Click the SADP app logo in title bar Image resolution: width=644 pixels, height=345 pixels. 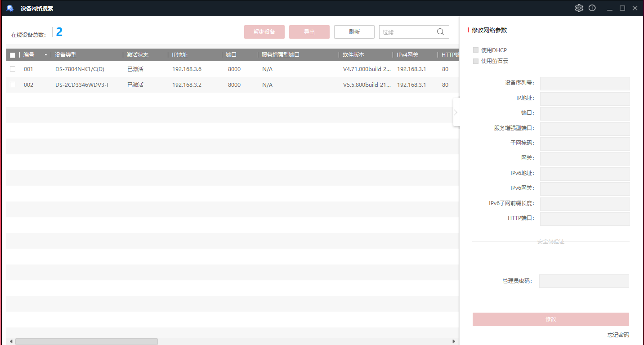[x=9, y=8]
